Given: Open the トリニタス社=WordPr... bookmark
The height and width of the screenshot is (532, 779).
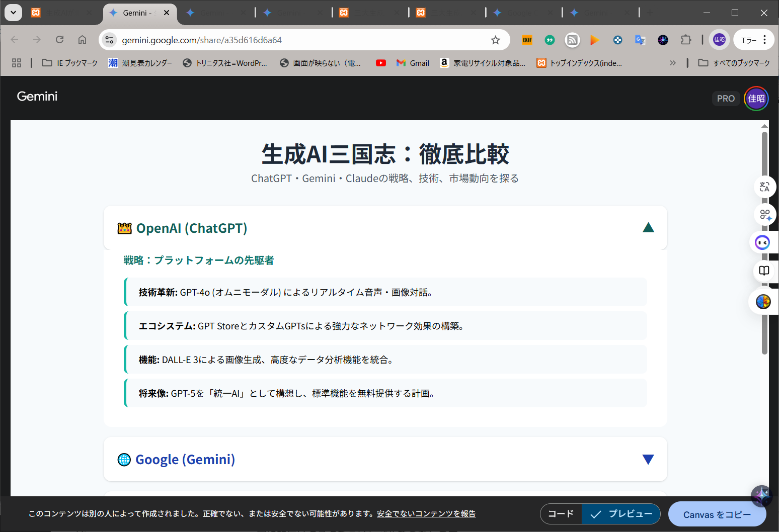Looking at the screenshot, I should pos(225,63).
